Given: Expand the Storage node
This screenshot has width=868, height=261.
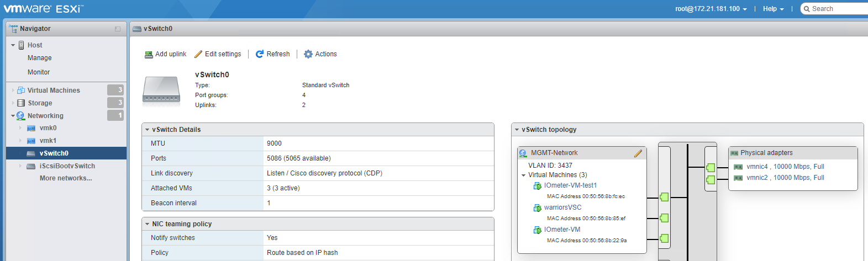Looking at the screenshot, I should [x=13, y=103].
